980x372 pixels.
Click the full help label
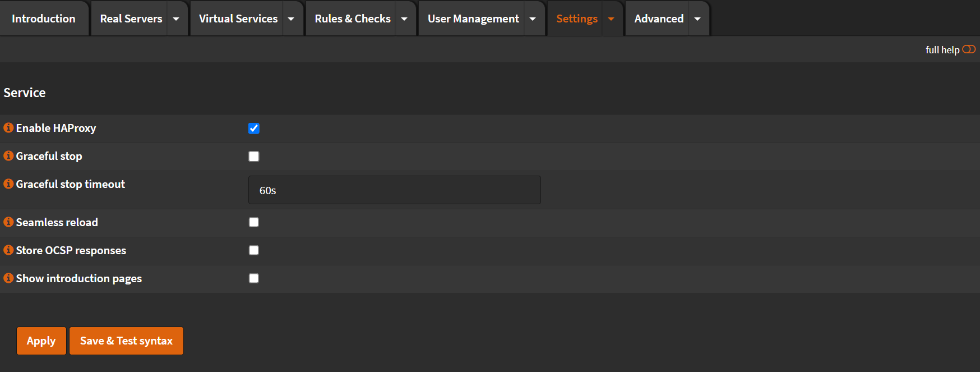(x=942, y=50)
